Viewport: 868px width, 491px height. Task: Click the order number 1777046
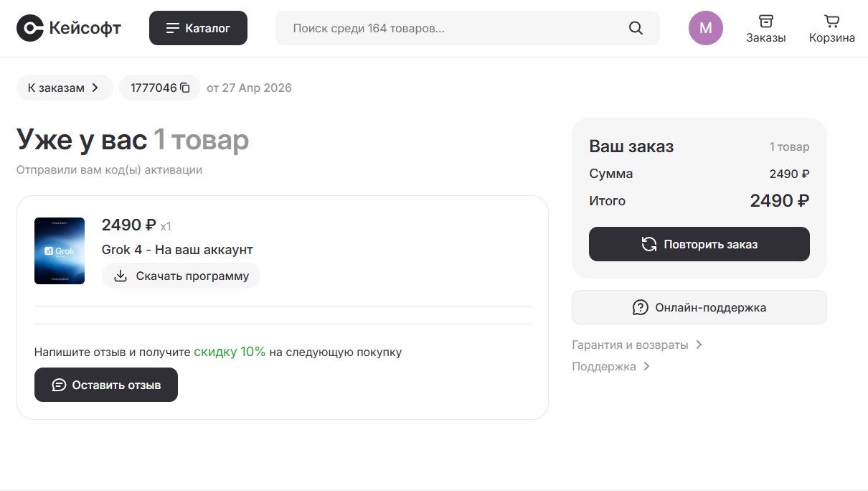point(153,88)
